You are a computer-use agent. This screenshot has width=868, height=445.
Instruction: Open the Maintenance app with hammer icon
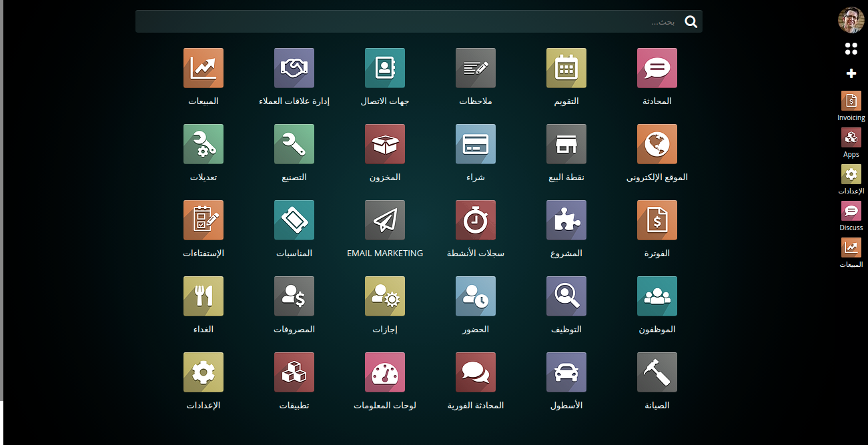click(x=657, y=372)
